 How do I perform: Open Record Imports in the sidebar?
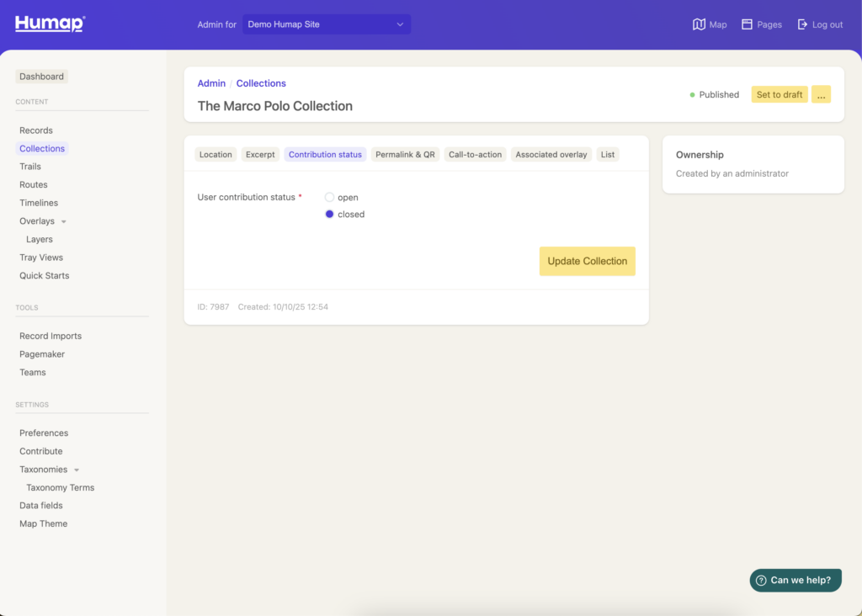pyautogui.click(x=51, y=336)
